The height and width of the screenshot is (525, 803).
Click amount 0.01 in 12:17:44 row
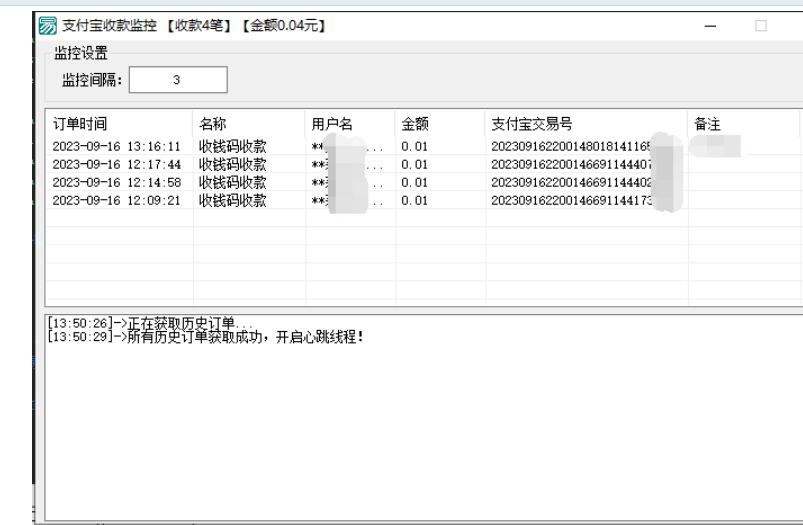click(414, 164)
